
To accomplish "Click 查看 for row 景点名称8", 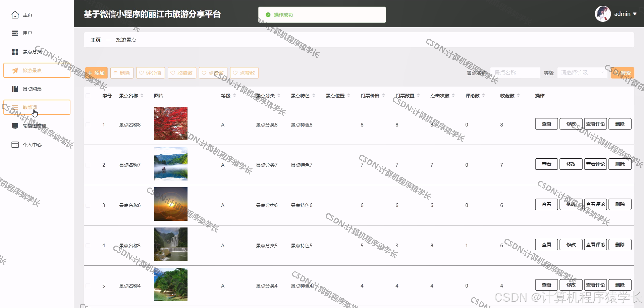I will pos(546,124).
